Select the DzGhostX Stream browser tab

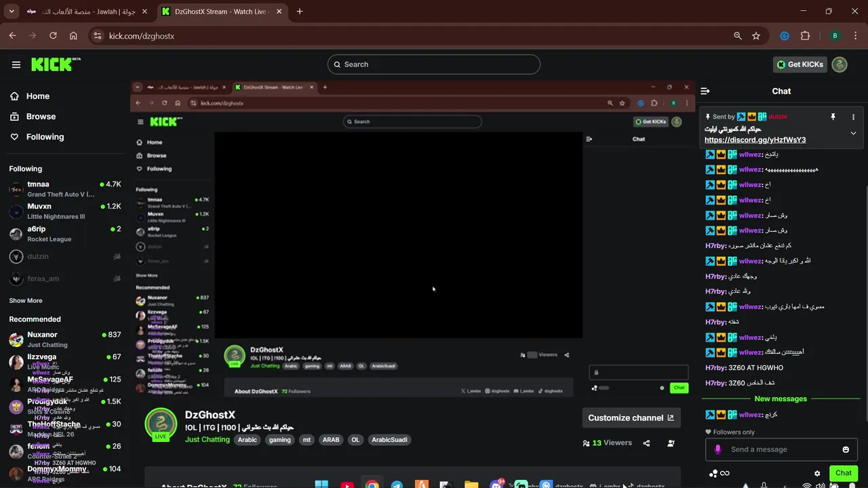point(223,12)
